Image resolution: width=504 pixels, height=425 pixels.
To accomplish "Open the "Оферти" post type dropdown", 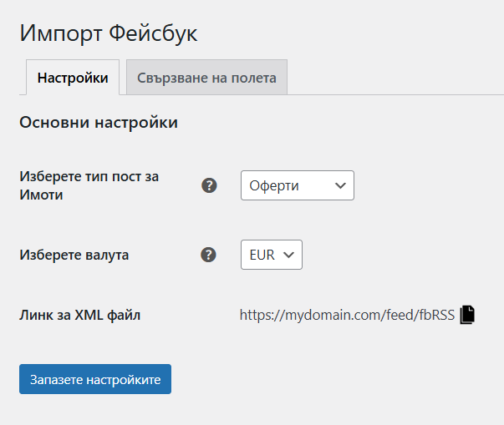I will click(x=297, y=185).
